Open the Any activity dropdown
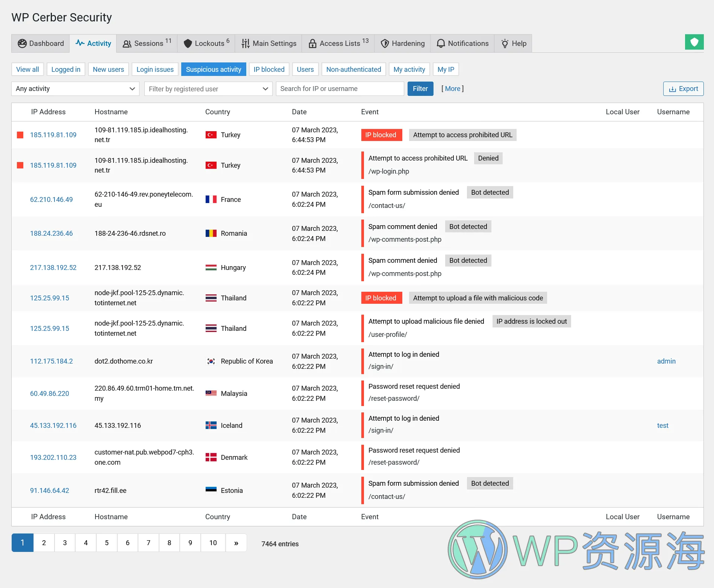Screen dimensions: 714x588 pos(75,89)
